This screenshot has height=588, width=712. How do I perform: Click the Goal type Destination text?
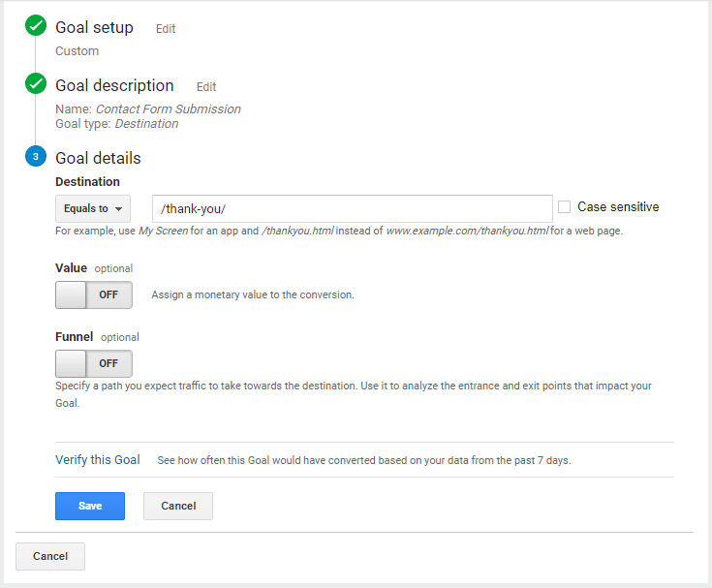tap(146, 124)
